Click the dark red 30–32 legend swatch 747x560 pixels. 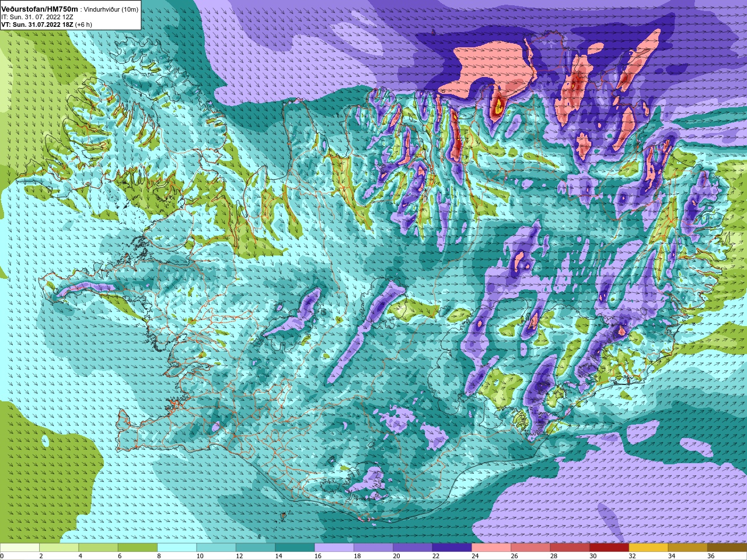point(609,548)
